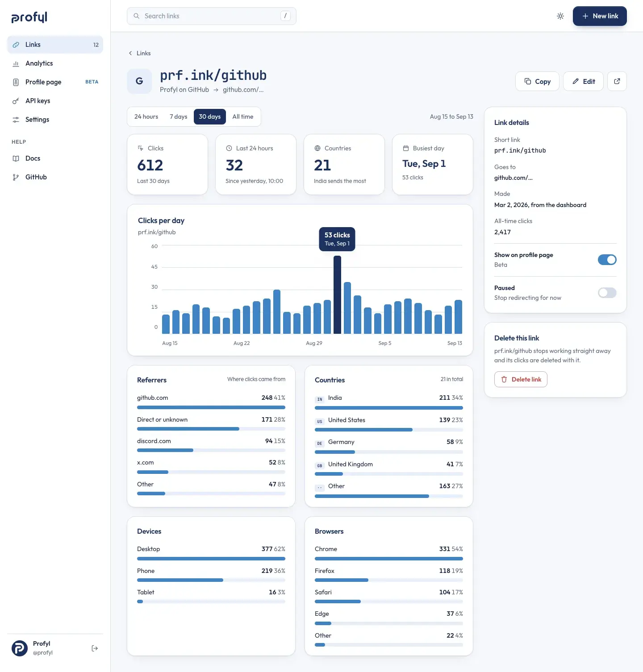This screenshot has height=672, width=643.
Task: Open Links in the sidebar
Action: pyautogui.click(x=55, y=45)
